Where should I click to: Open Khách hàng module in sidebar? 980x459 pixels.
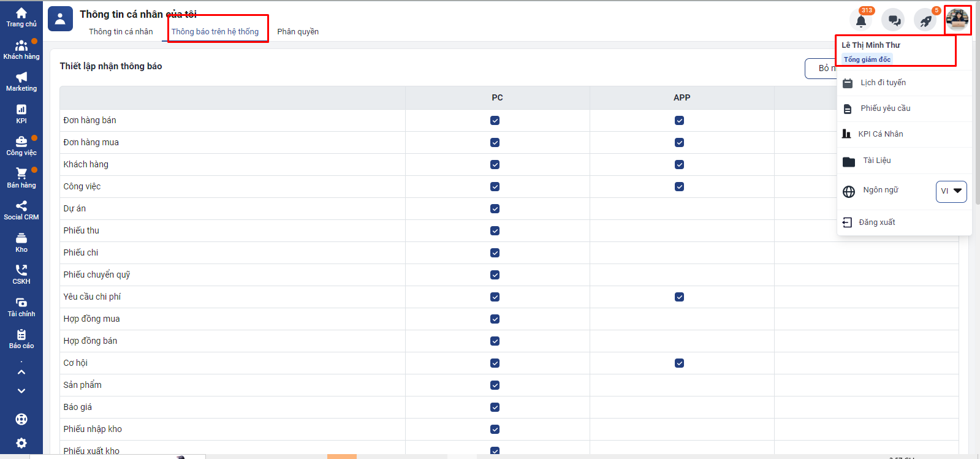21,50
